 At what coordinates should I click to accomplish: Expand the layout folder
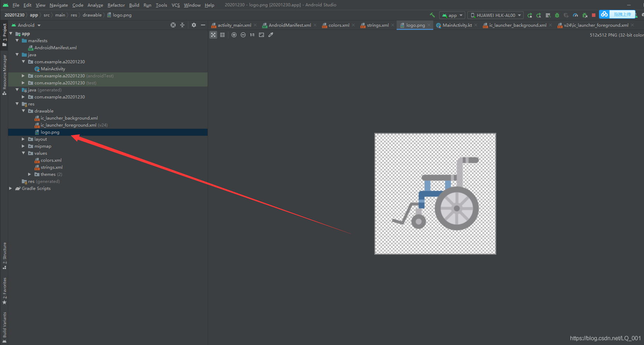coord(24,139)
